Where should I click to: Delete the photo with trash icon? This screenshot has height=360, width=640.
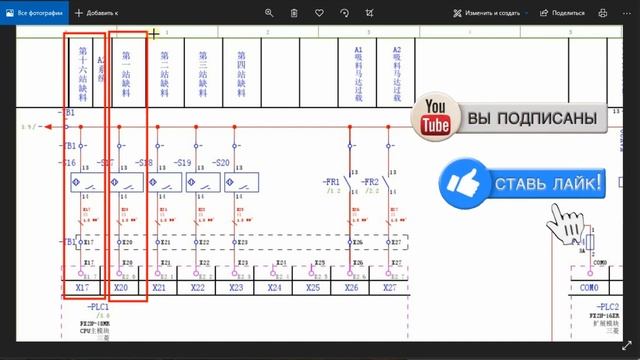[294, 13]
